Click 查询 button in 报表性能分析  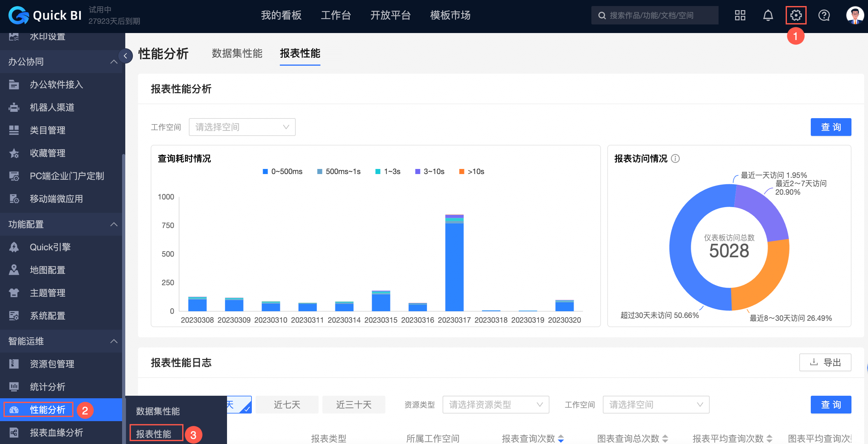[x=830, y=127]
